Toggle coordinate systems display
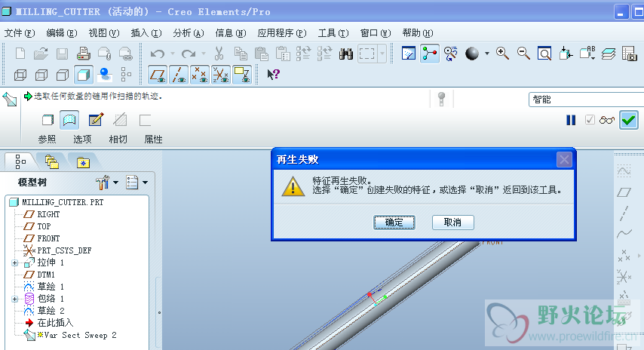Screen dimensions: 644x350 [x=221, y=75]
